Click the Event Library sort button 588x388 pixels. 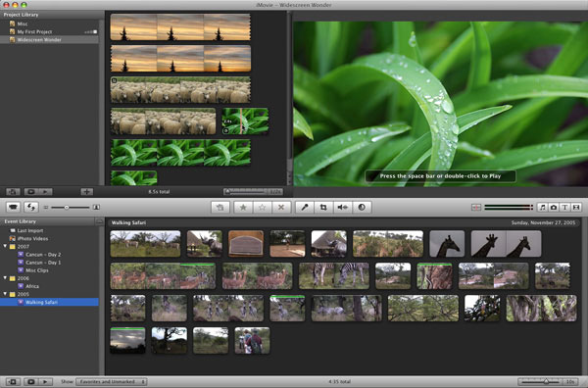coord(99,221)
